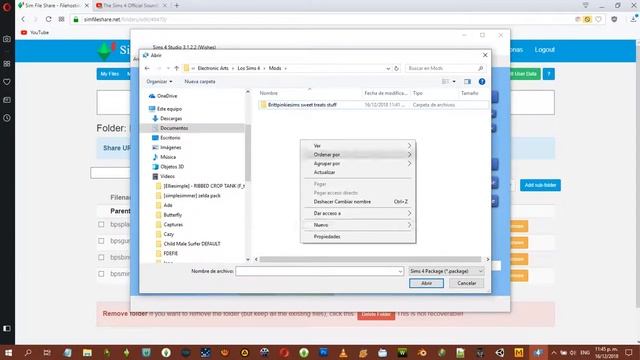The width and height of the screenshot is (640, 360).
Task: Open the notification center icon
Action: [x=629, y=353]
